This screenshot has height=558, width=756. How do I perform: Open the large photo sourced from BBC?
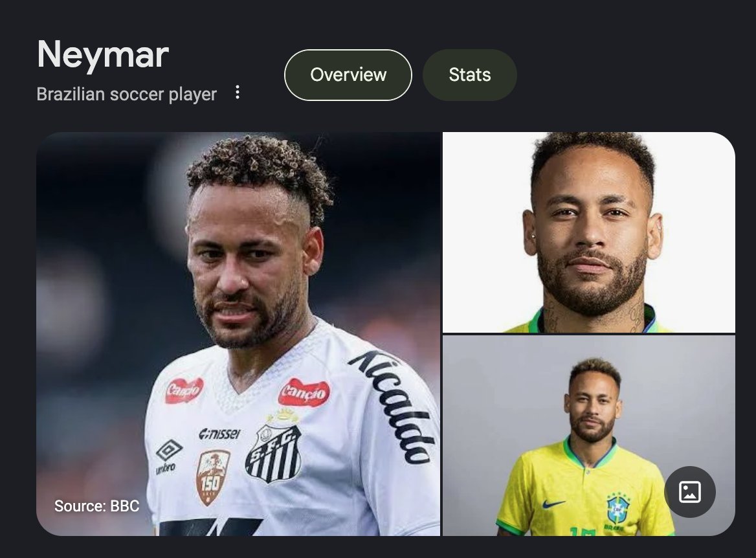pos(238,334)
